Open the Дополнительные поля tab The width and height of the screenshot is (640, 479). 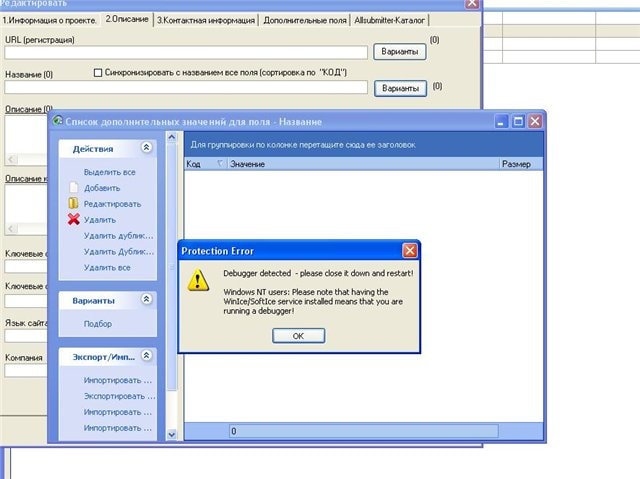(x=304, y=20)
